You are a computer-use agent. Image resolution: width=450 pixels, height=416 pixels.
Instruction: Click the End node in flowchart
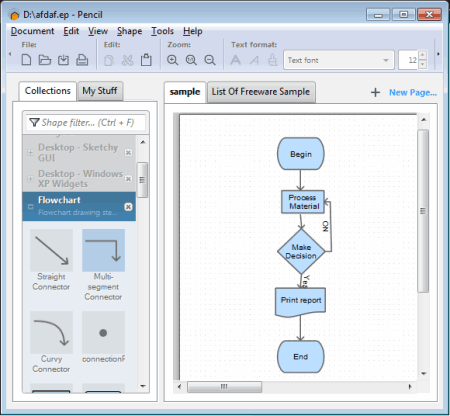pyautogui.click(x=301, y=357)
